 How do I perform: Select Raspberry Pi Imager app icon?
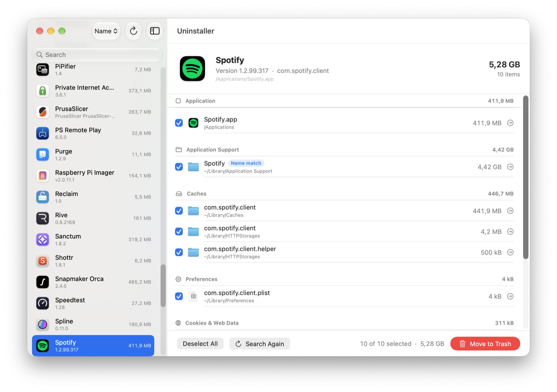tap(43, 176)
